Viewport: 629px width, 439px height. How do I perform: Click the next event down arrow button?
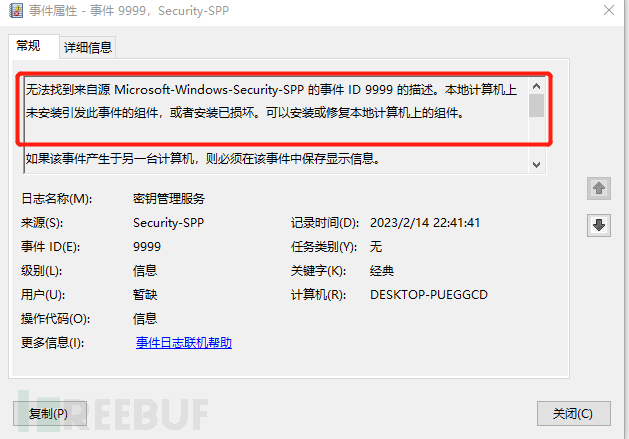599,225
